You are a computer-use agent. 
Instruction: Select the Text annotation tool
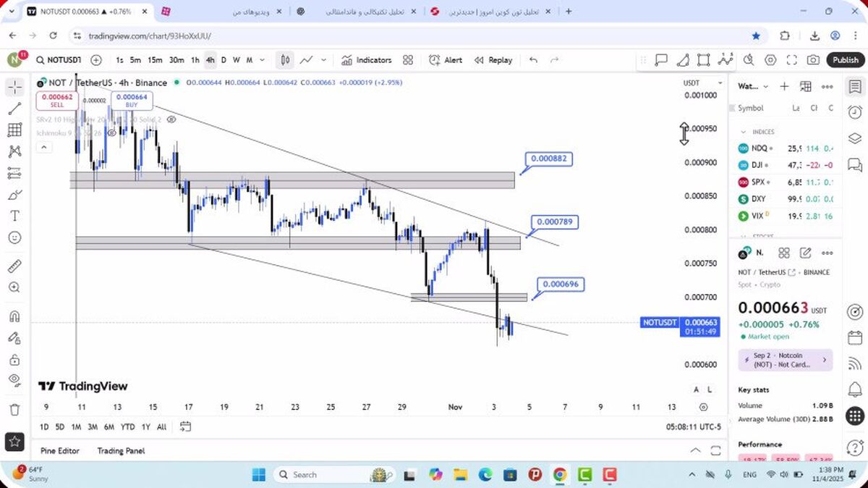coord(14,216)
